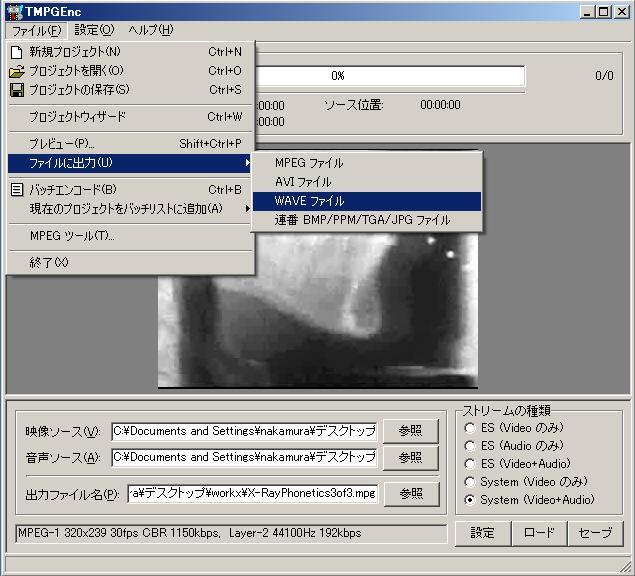Image resolution: width=635 pixels, height=576 pixels.
Task: Click the window resize grip corner
Action: pos(626,567)
